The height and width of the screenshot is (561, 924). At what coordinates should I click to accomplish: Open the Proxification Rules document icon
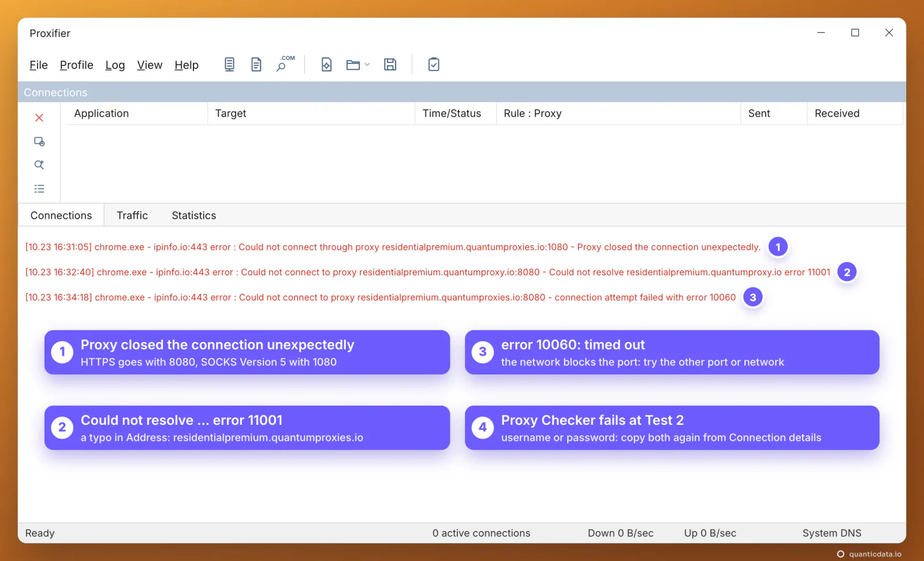[x=256, y=65]
